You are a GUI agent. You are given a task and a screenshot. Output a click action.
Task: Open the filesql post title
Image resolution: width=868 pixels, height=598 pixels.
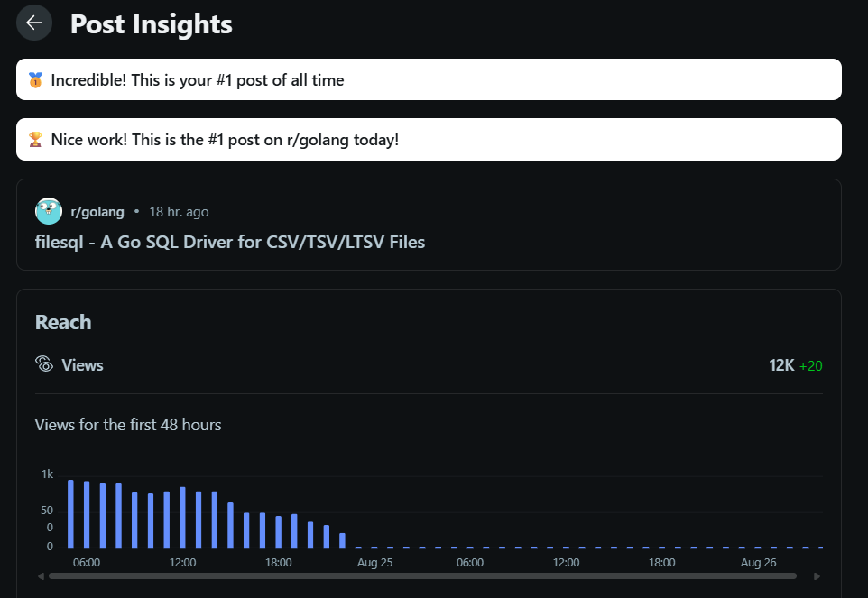(229, 242)
